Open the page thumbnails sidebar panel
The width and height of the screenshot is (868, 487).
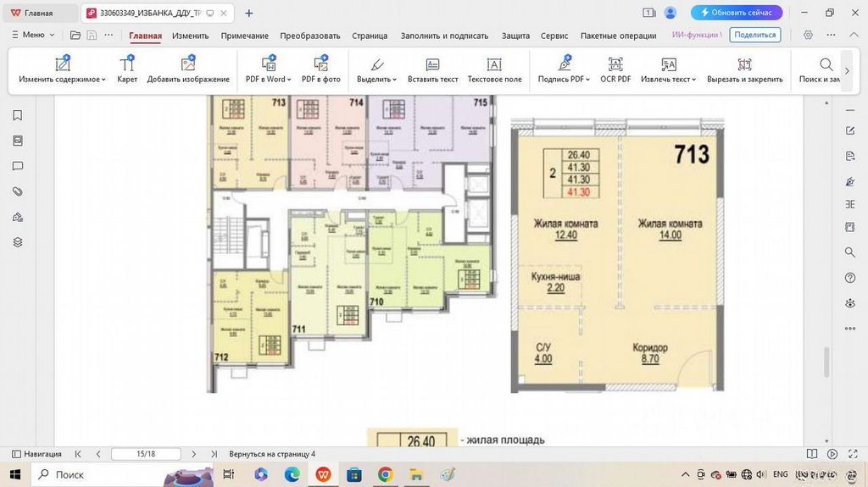coord(18,141)
